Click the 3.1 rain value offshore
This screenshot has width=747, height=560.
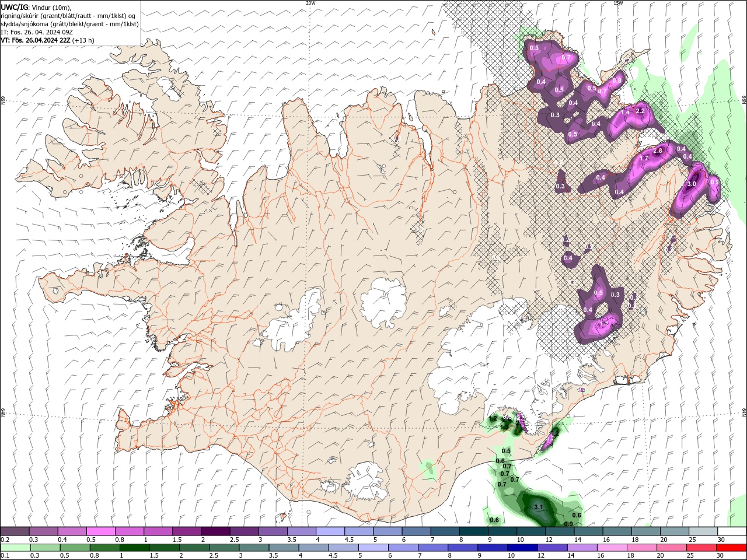(539, 508)
